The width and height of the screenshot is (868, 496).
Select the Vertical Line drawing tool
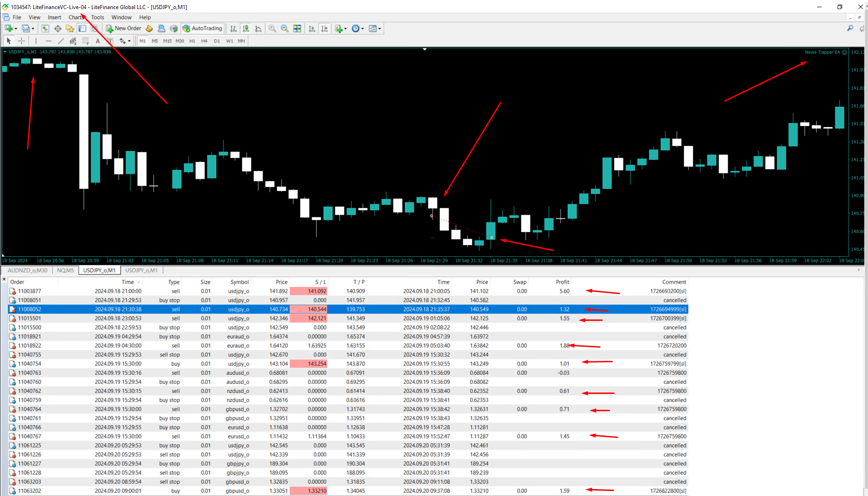point(36,41)
